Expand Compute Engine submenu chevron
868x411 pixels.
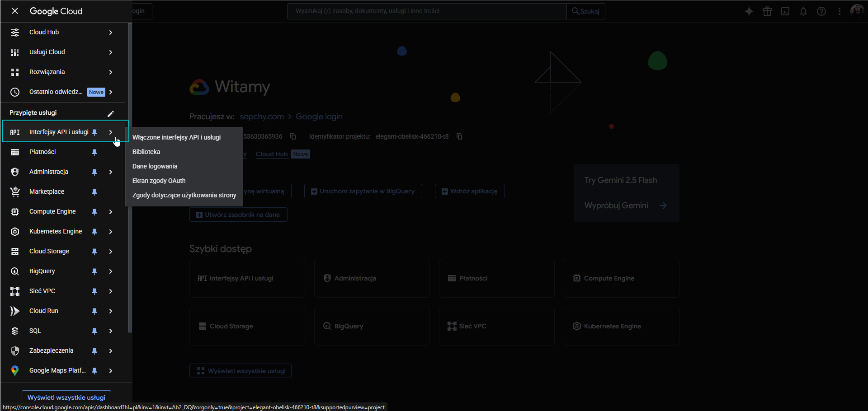click(111, 212)
